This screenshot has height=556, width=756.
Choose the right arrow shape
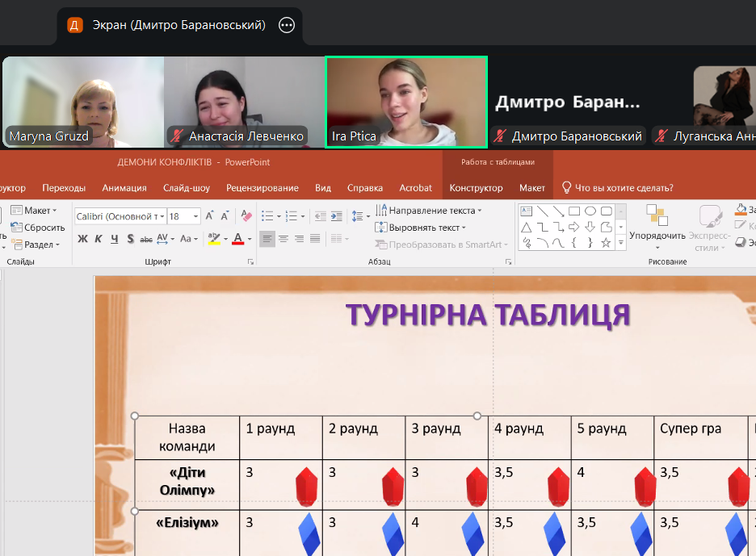click(574, 227)
